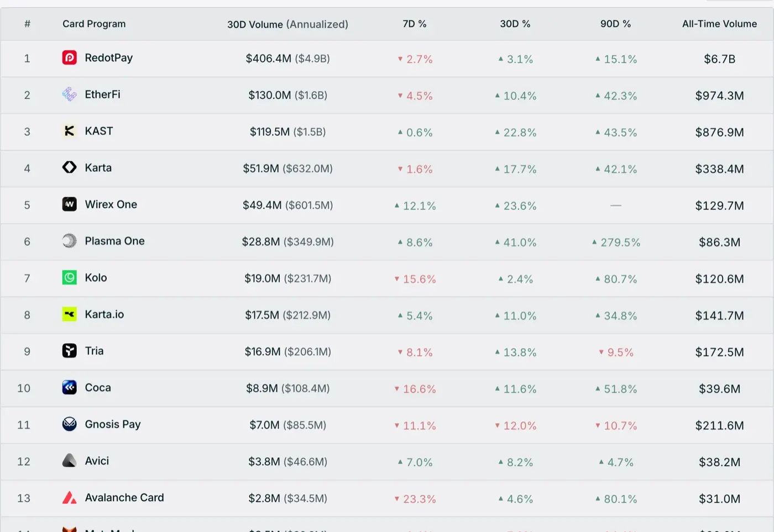Click the Plasma One logo icon

70,241
